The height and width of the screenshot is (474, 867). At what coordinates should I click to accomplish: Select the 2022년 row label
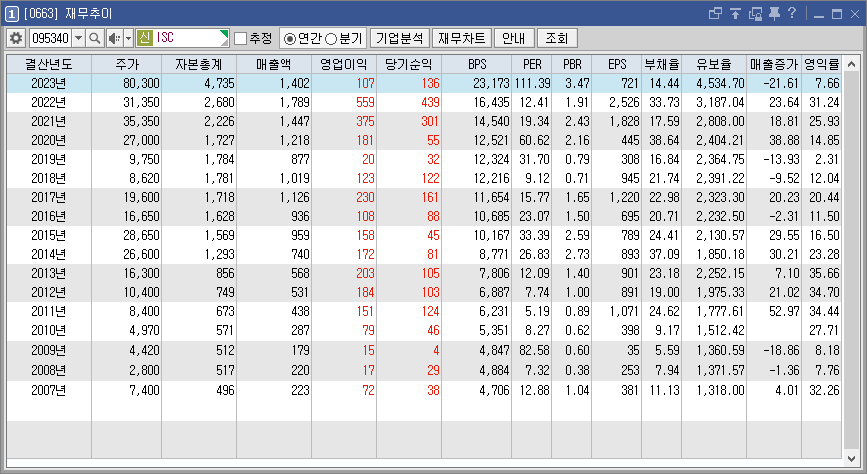coord(49,102)
